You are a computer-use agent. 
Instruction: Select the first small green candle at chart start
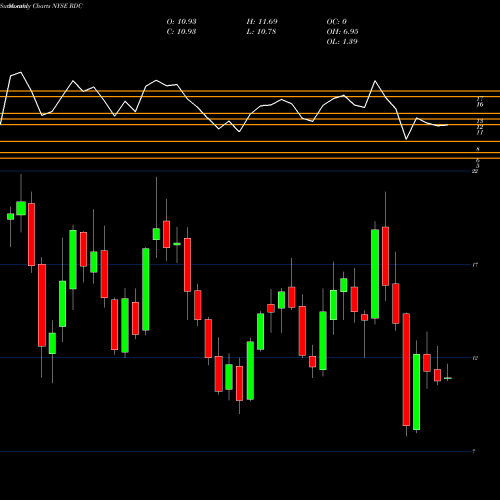click(11, 217)
